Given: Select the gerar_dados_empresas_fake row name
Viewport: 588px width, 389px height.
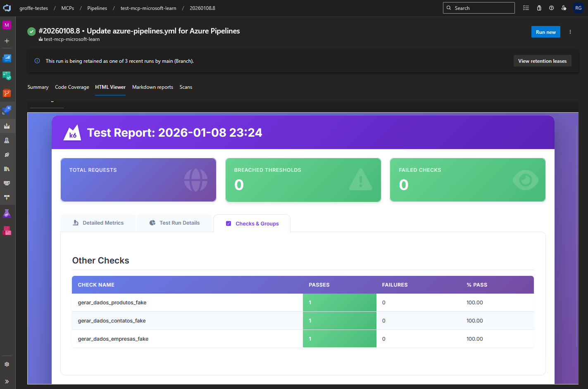Looking at the screenshot, I should tap(113, 339).
